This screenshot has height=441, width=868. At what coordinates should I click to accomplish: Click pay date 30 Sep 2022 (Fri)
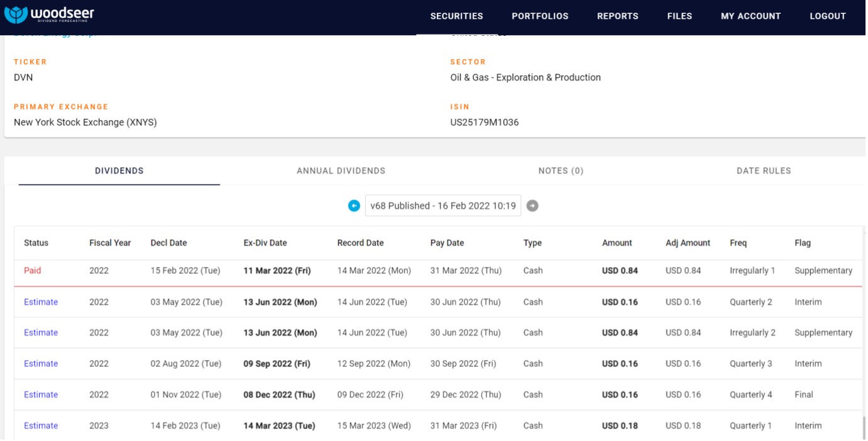pos(463,364)
